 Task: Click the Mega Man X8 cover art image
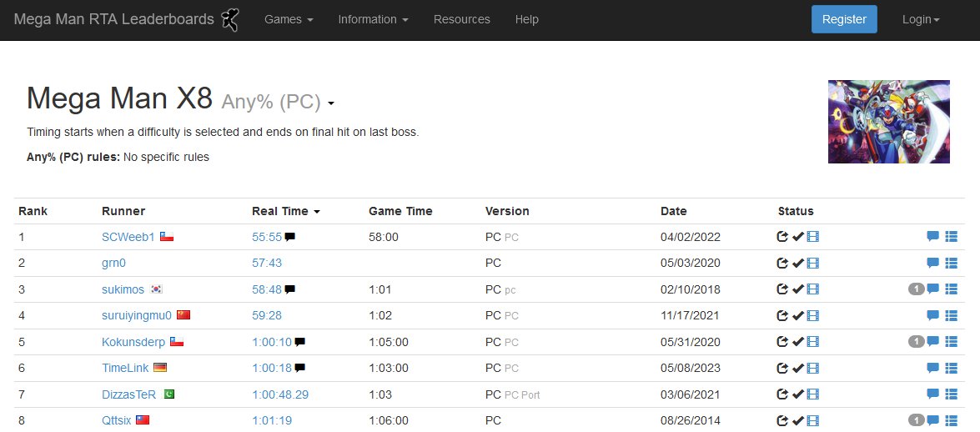pyautogui.click(x=889, y=122)
